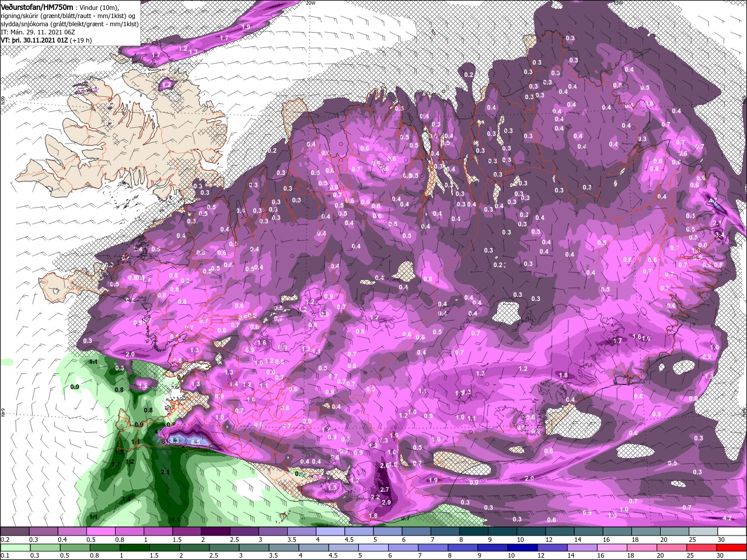Click the header line starting with 'slydda/snjókoma'
747x560 pixels.
point(69,23)
